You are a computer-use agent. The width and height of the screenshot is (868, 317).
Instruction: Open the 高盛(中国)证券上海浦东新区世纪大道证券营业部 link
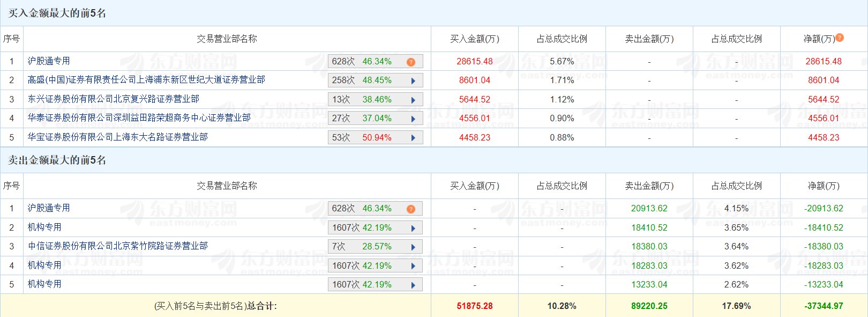146,80
